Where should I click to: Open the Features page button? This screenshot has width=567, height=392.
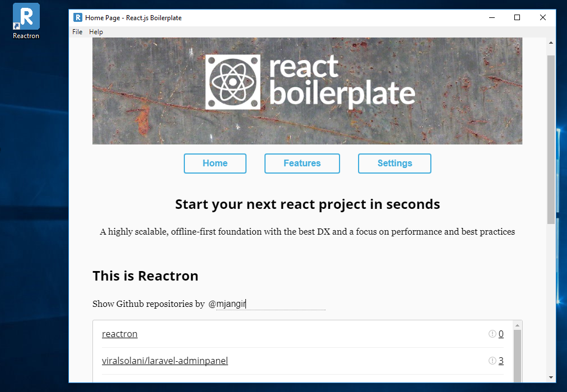[x=302, y=164]
